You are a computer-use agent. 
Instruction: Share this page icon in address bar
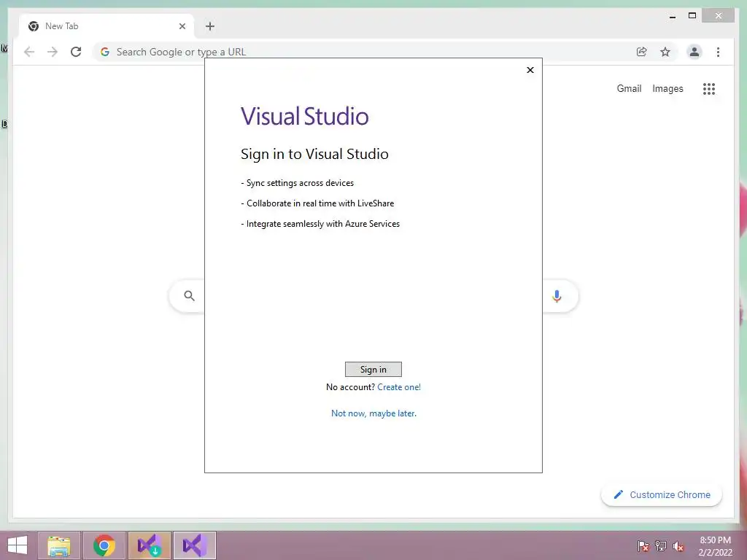642,52
